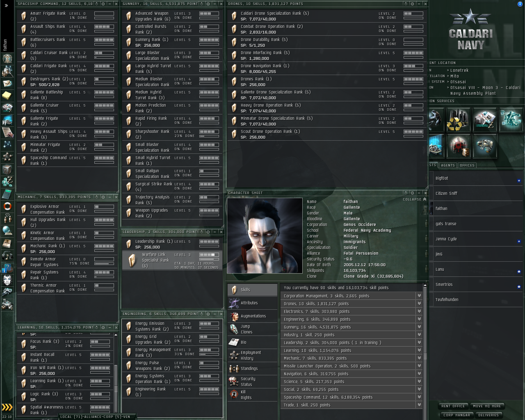Open the headphones jukebox icon
This screenshot has height=420, width=525.
(x=7, y=256)
